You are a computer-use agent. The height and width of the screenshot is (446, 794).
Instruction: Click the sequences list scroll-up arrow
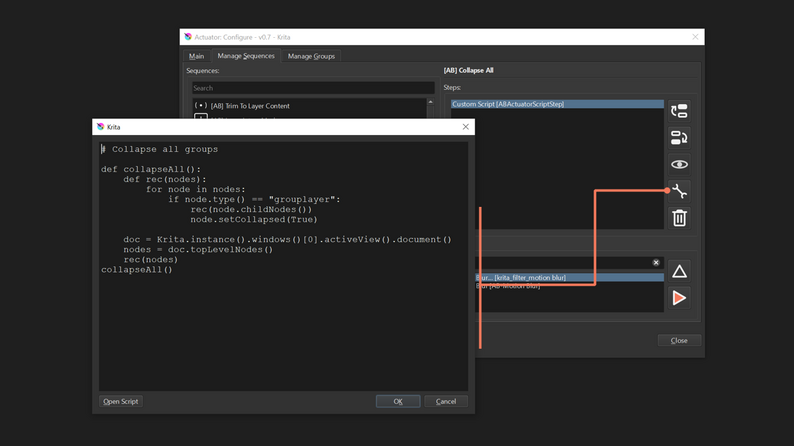click(430, 102)
